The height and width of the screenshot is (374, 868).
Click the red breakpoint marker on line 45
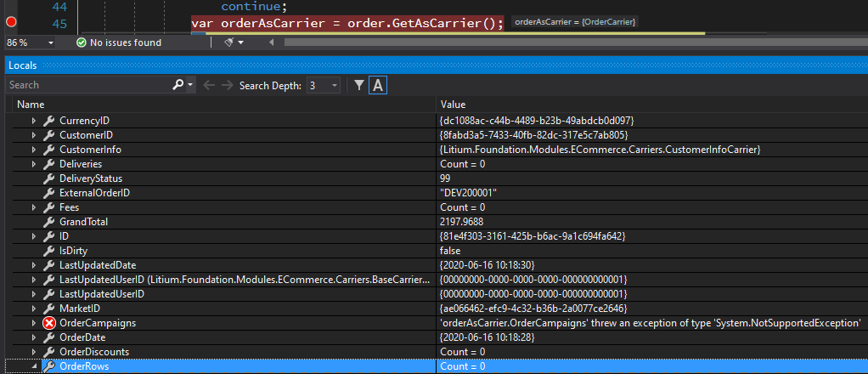(x=10, y=23)
